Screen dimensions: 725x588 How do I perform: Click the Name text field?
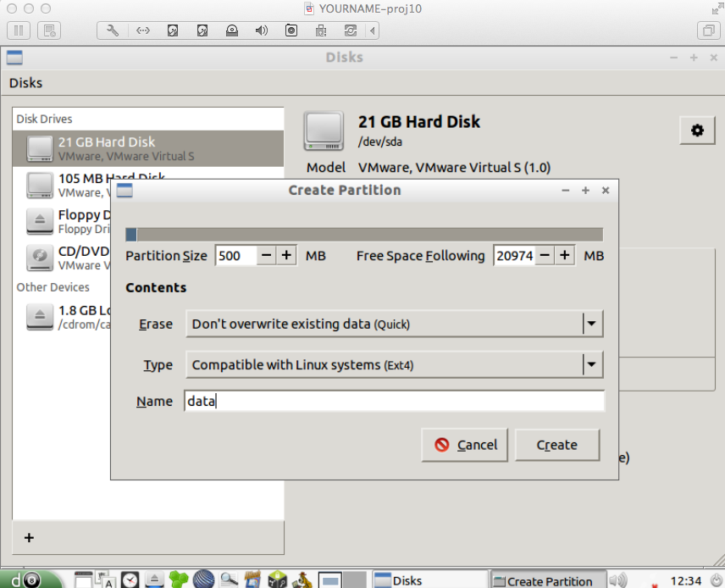coord(395,401)
